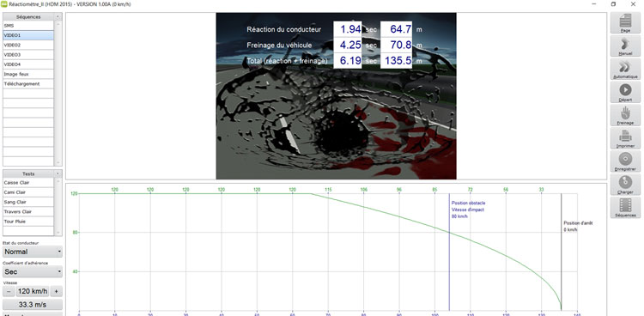Viewport: 644px width, 316px height.
Task: Click the reaction distance 64.7 m value
Action: (x=397, y=29)
